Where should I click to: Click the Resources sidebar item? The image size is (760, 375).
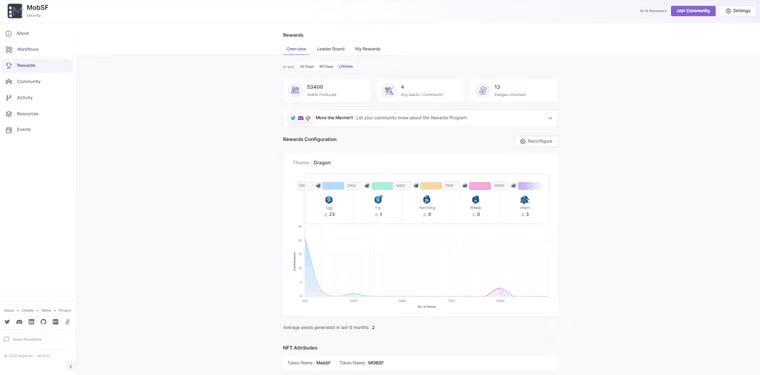(x=37, y=114)
